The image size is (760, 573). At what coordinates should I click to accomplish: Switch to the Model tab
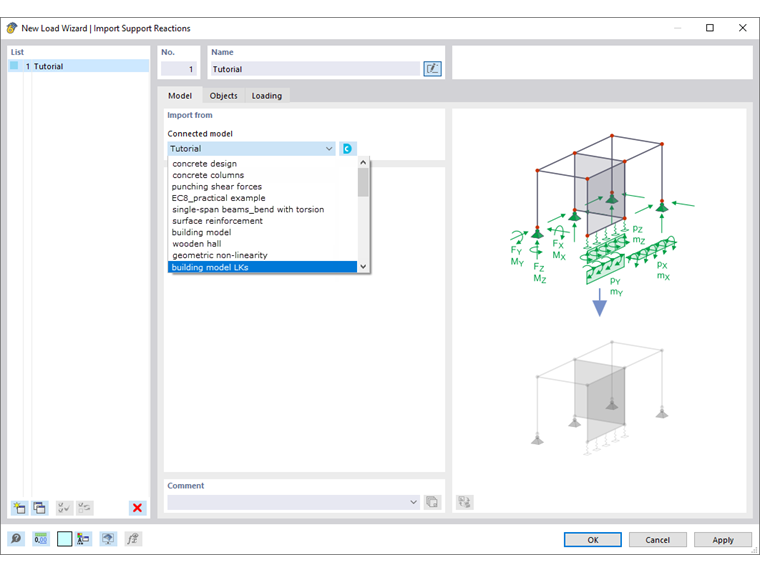coord(180,96)
